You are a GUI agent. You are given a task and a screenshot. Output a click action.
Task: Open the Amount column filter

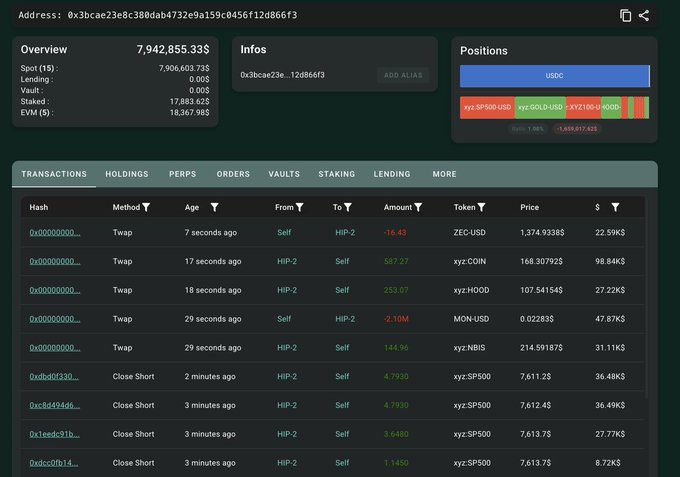pos(418,207)
